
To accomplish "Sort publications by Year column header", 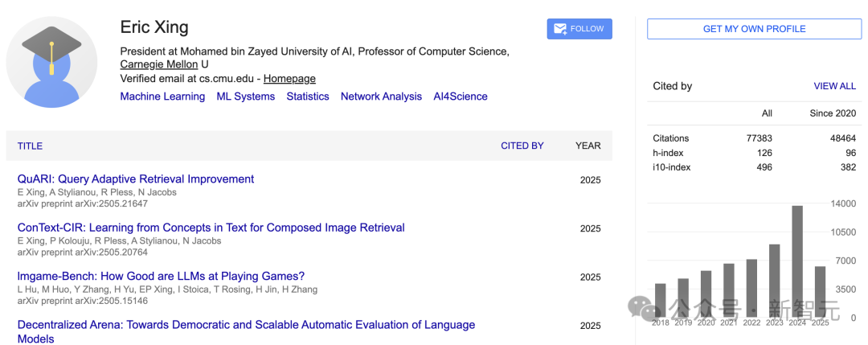I will pyautogui.click(x=588, y=146).
